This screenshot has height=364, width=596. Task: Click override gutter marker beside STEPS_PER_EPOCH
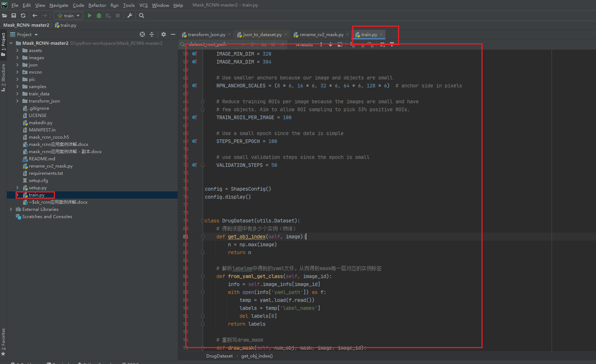[194, 141]
